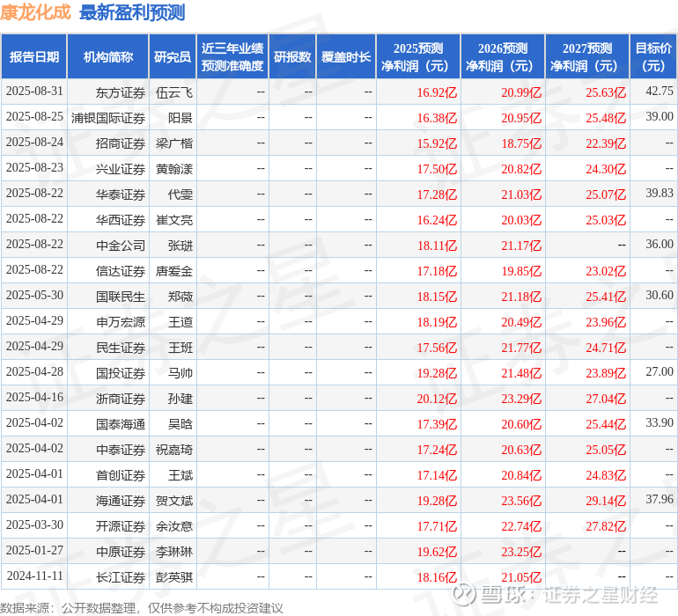Screen dimensions: 678x616
Task: Click analyst name 黄翰漾
Action: tap(174, 169)
